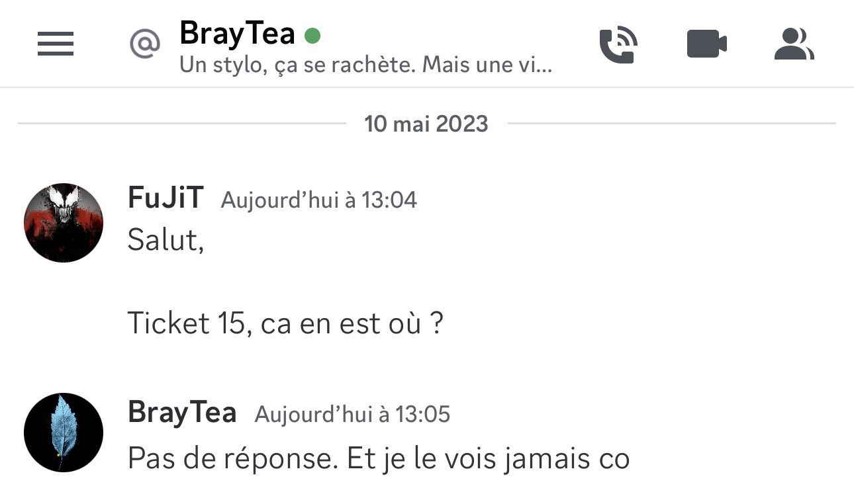Select the "Aujourd'hui à 13:05" timestamp

click(353, 414)
